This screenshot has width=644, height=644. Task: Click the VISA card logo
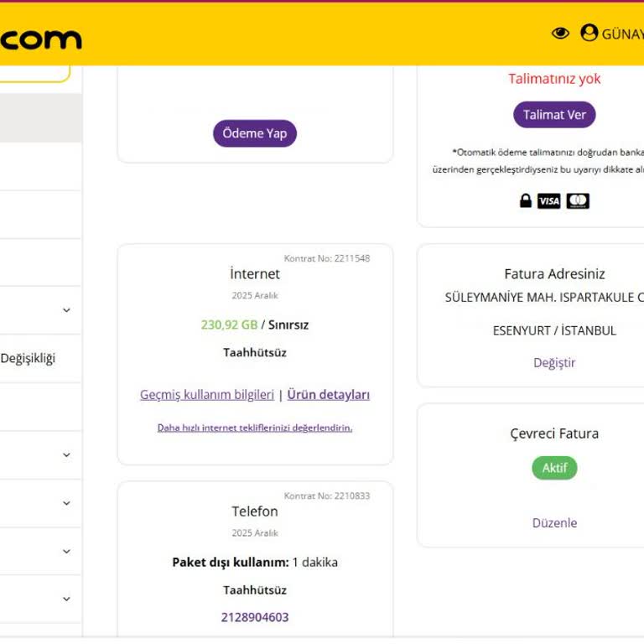tap(548, 201)
